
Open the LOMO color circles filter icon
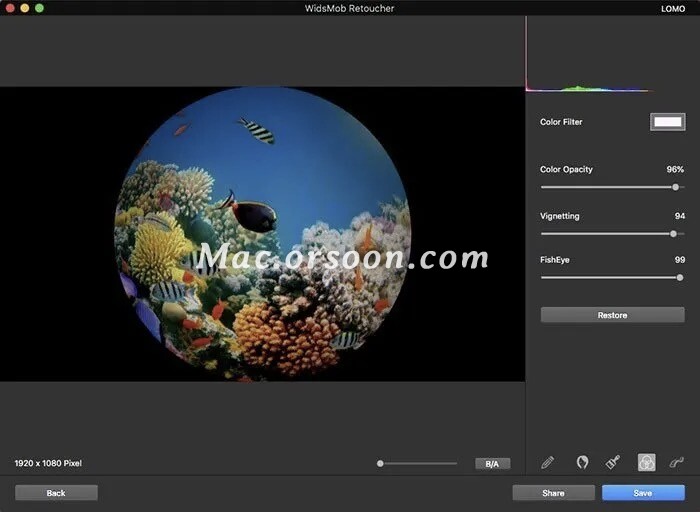[647, 462]
